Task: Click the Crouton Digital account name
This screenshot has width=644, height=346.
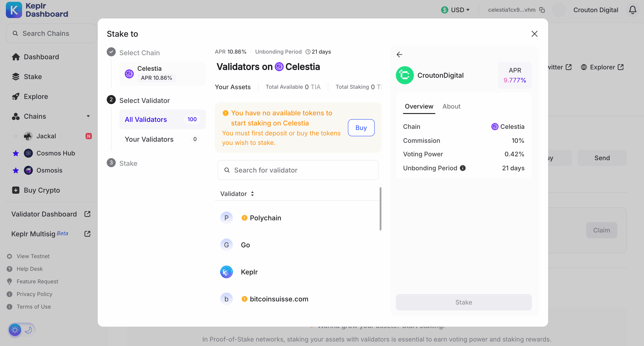Action: [596, 10]
